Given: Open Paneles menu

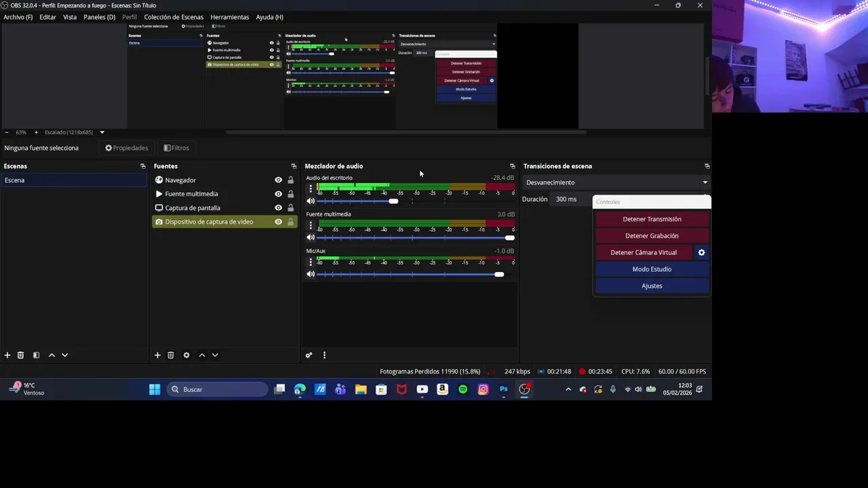Looking at the screenshot, I should tap(100, 17).
